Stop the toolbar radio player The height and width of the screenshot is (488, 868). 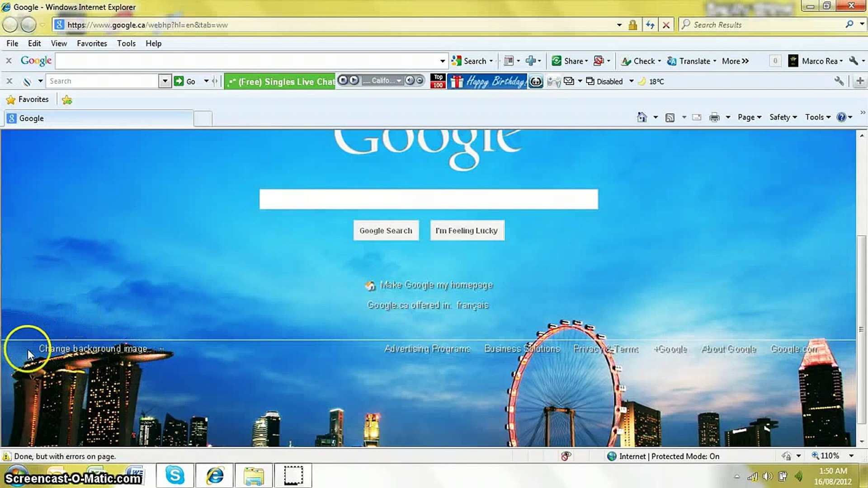coord(343,80)
